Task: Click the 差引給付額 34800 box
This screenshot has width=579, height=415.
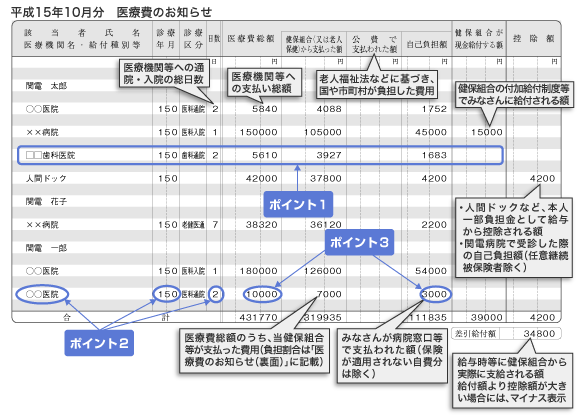Action: point(506,333)
